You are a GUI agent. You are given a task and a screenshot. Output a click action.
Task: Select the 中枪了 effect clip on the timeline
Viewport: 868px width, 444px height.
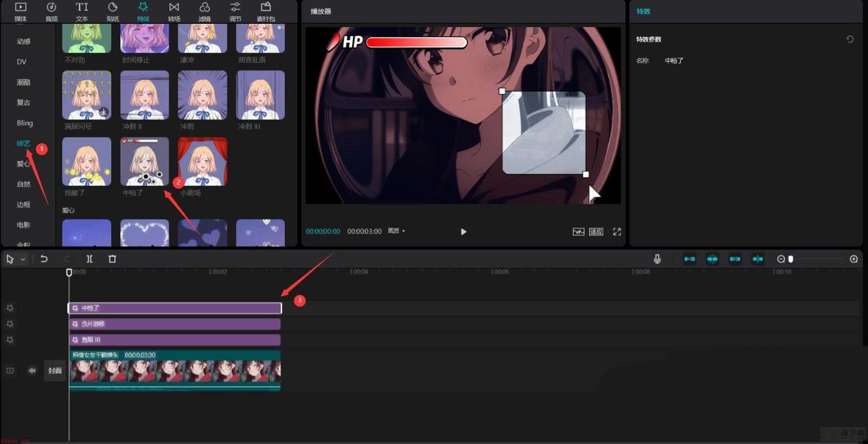[x=175, y=308]
